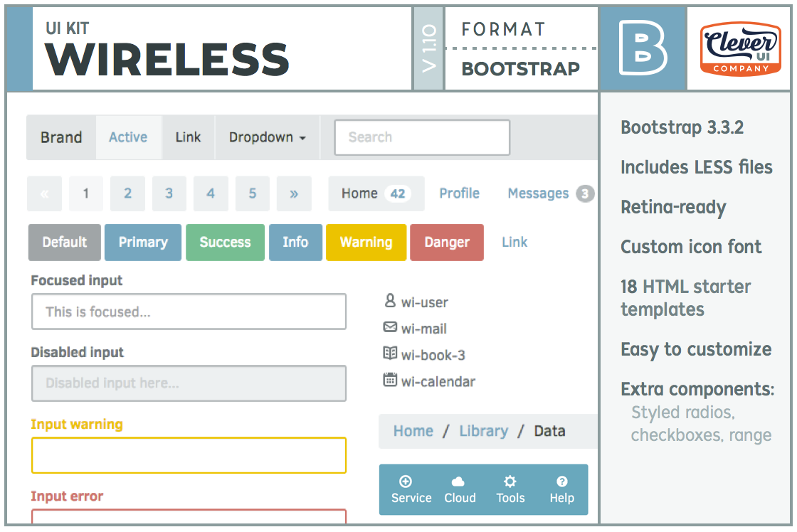Click the Link item in navbar
The width and height of the screenshot is (797, 532).
[188, 137]
